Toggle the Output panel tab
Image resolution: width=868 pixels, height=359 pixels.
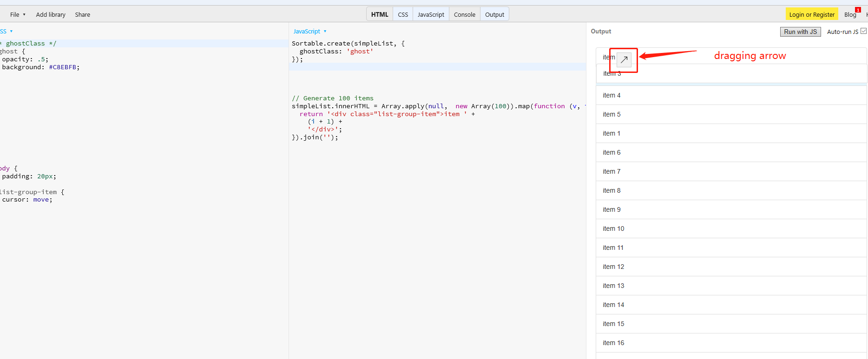494,14
